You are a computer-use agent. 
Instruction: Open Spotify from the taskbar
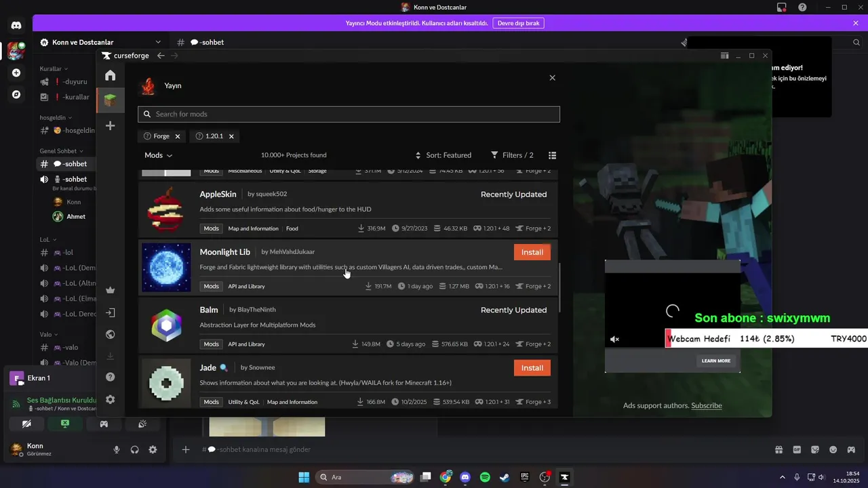tap(485, 477)
